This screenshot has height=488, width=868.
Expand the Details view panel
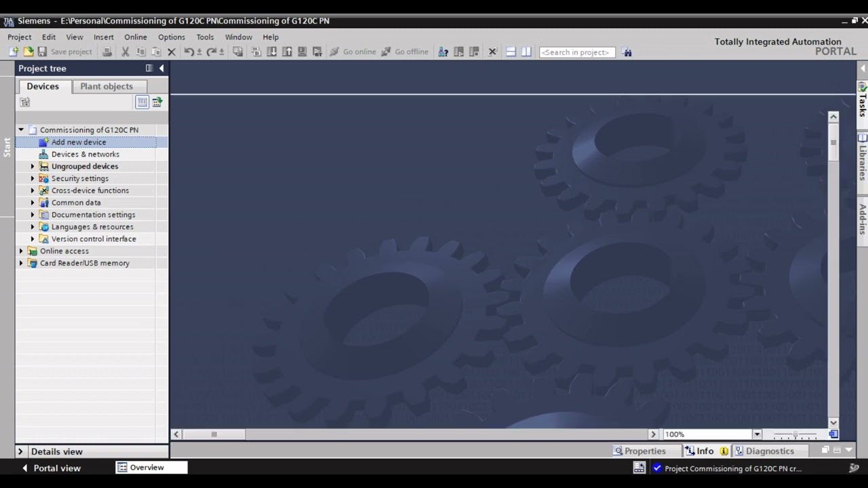[x=20, y=451]
